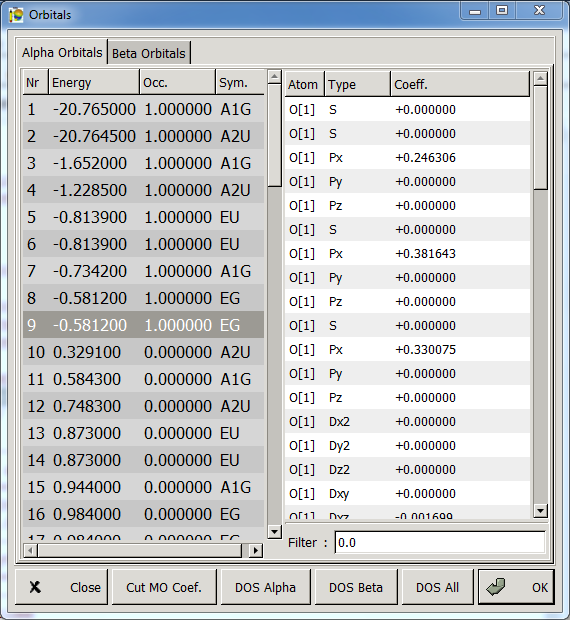This screenshot has width=570, height=620.
Task: Click the Close button with X icon
Action: pos(61,587)
